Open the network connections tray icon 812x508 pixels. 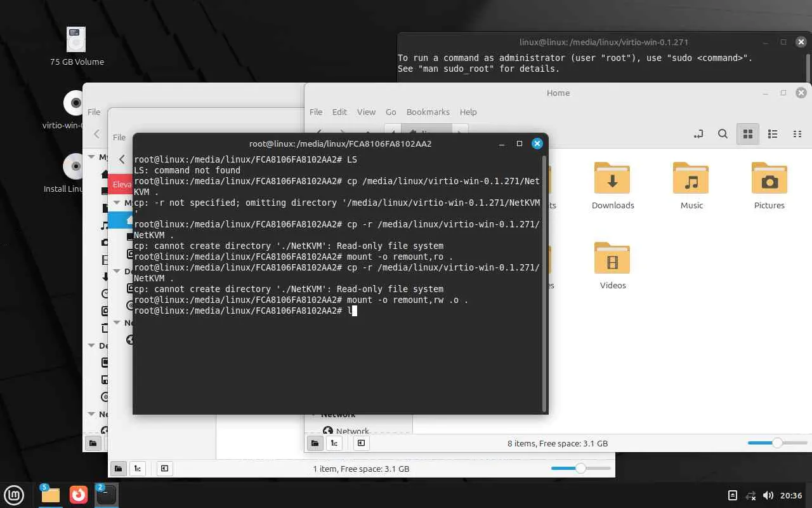point(751,495)
